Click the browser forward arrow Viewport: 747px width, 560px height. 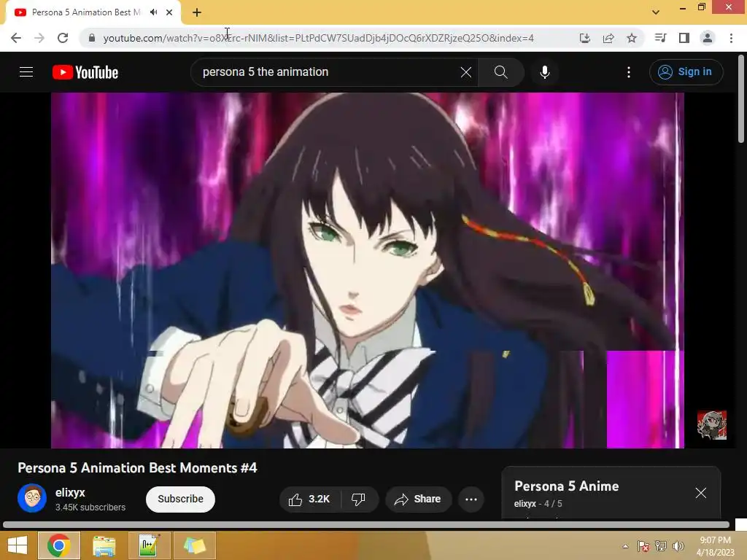pos(39,38)
